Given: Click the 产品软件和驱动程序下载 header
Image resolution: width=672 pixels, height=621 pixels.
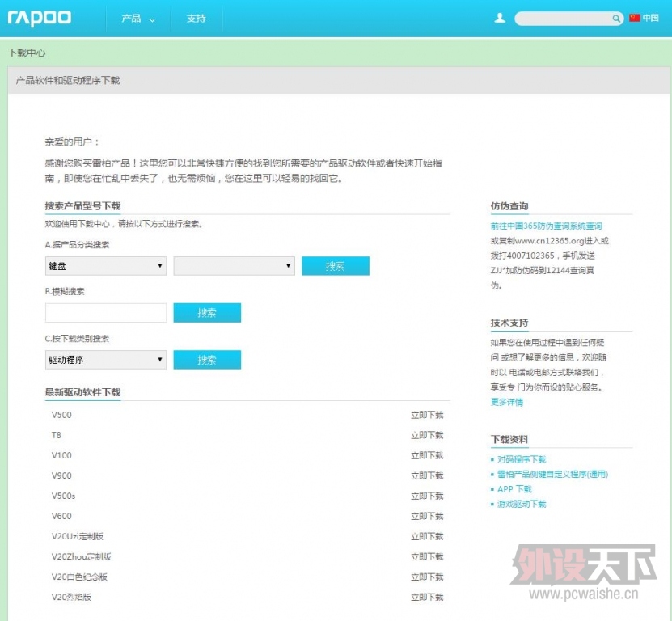Looking at the screenshot, I should [68, 80].
